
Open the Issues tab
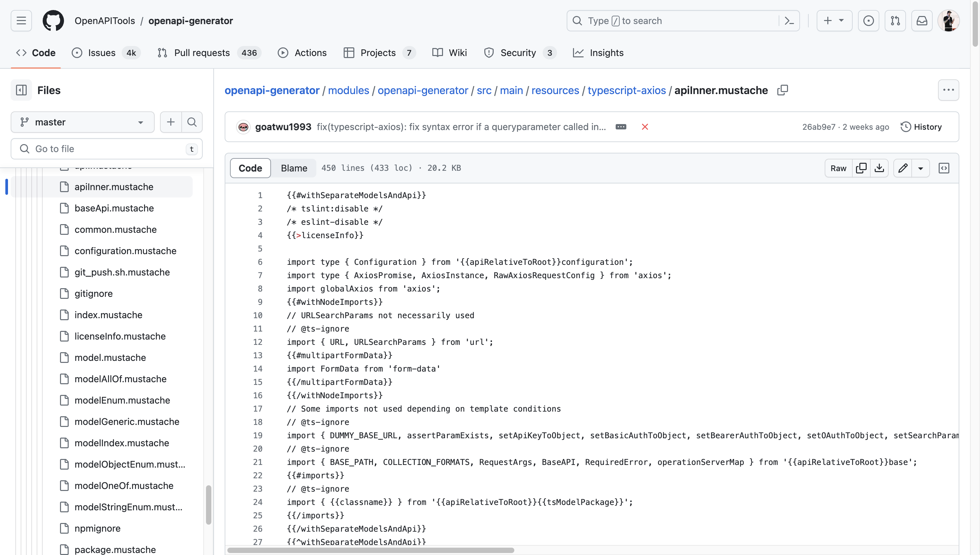pos(106,53)
